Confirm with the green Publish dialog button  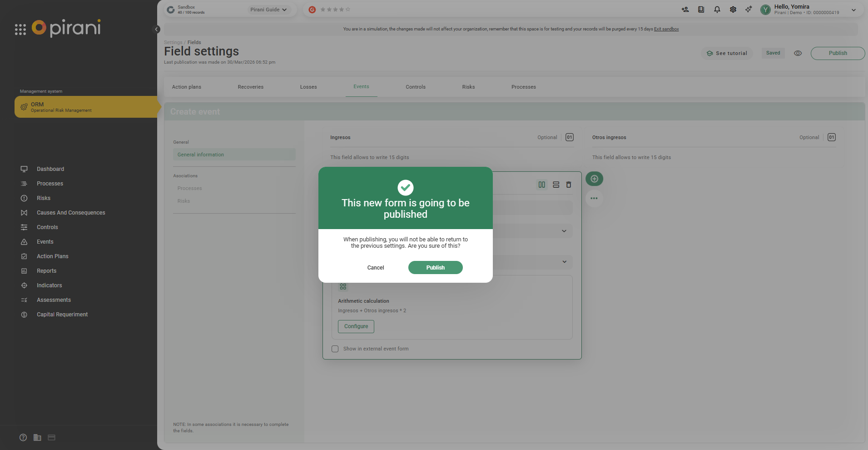[x=435, y=268]
